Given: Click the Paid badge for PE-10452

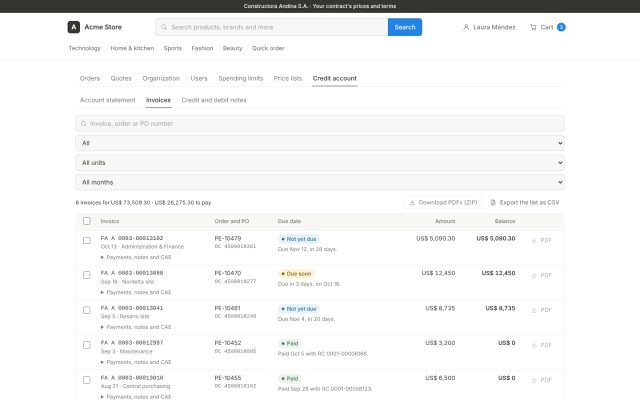Looking at the screenshot, I should click(290, 344).
